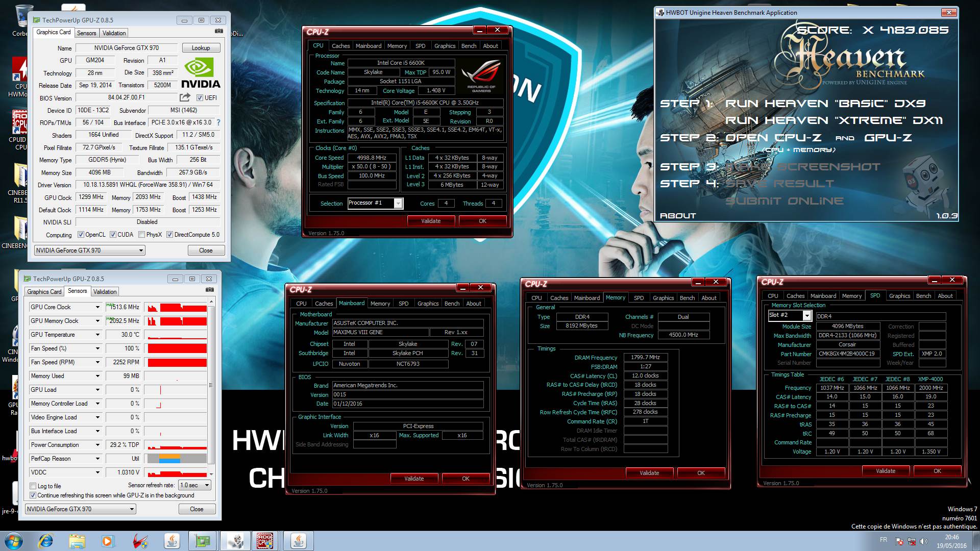This screenshot has width=980, height=551.
Task: Open the GPU Temperature sensor dropdown
Action: pos(97,335)
